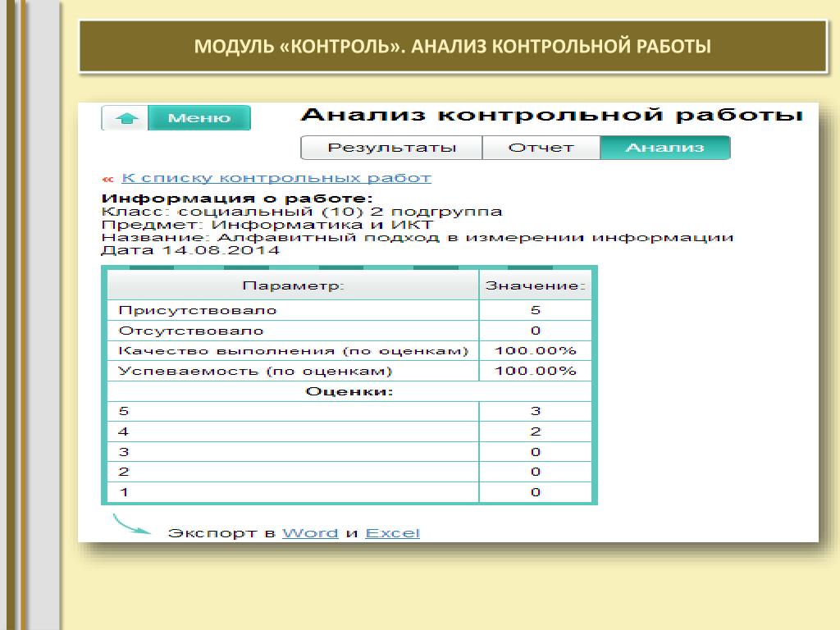The image size is (840, 630).
Task: Follow the К списку контрольных работ link
Action: click(x=276, y=178)
